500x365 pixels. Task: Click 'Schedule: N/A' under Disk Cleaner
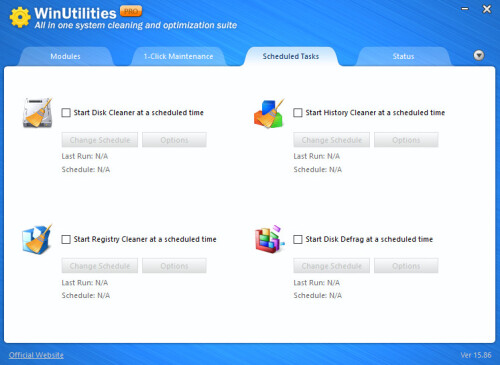86,169
